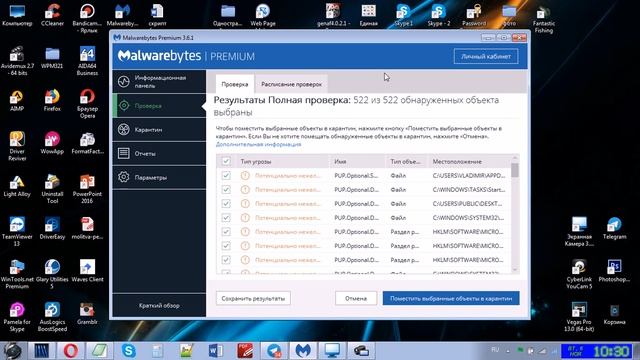
Task: Click the down arrow of results scrollbar
Action: click(x=515, y=270)
